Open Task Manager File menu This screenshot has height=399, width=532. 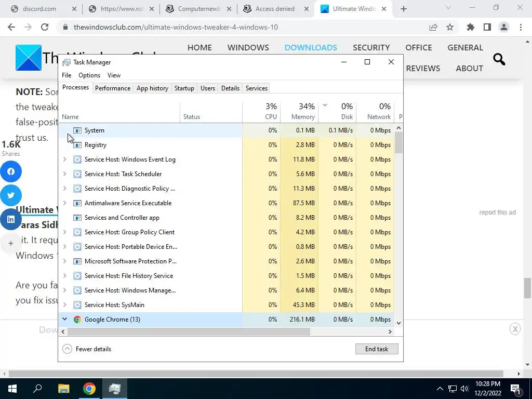66,75
